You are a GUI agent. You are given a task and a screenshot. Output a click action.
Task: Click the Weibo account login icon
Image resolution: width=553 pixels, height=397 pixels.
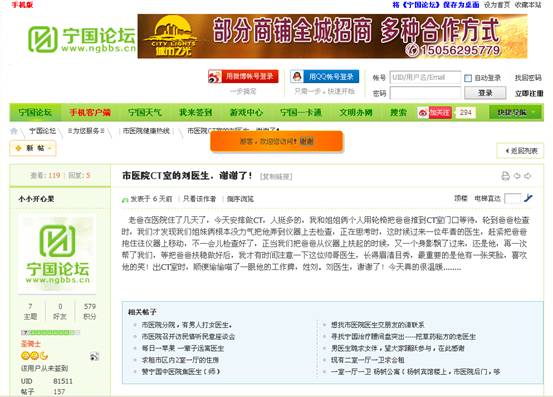point(215,77)
